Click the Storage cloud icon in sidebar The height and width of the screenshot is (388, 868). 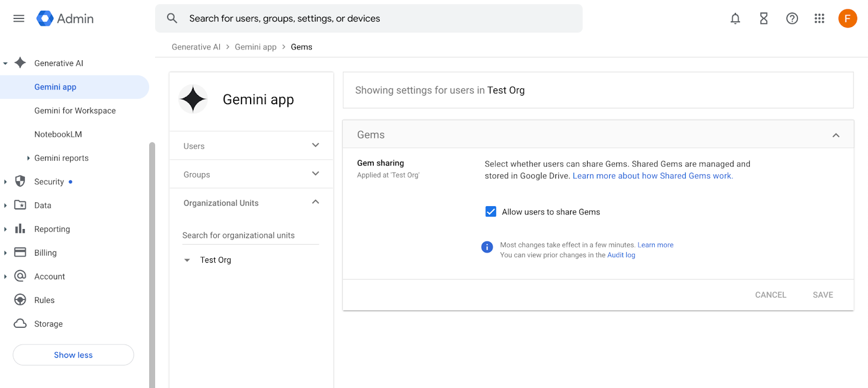20,323
